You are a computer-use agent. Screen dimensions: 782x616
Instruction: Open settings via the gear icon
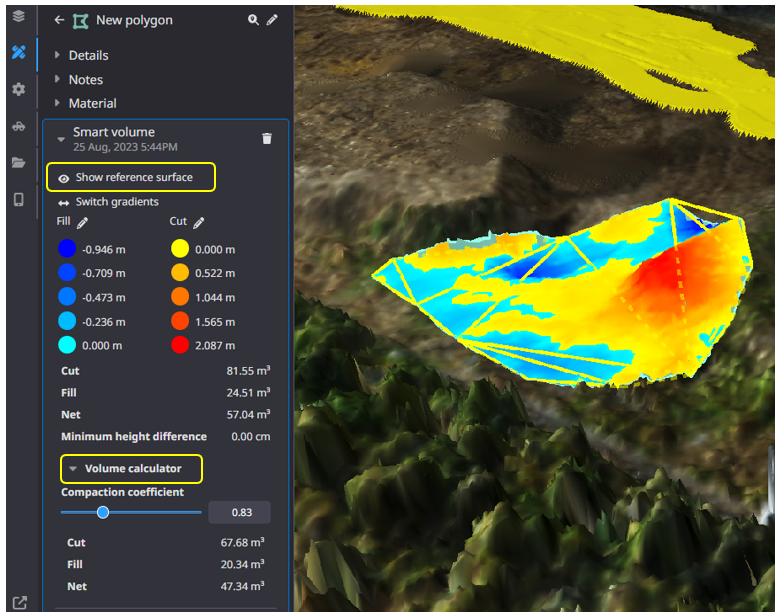click(x=18, y=89)
